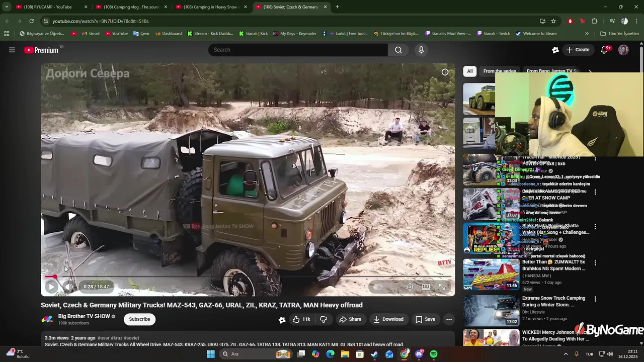Viewport: 644px width, 362px height.
Task: Open the account avatar menu
Action: (x=623, y=50)
